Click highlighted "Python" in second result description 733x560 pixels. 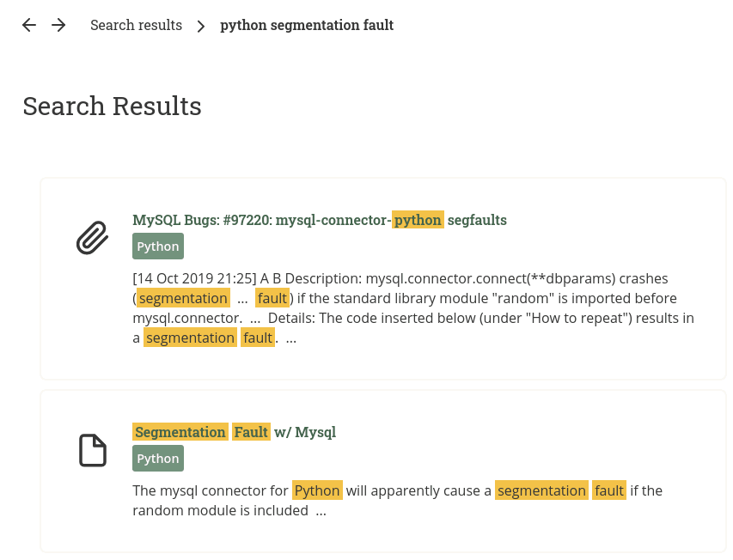click(317, 491)
